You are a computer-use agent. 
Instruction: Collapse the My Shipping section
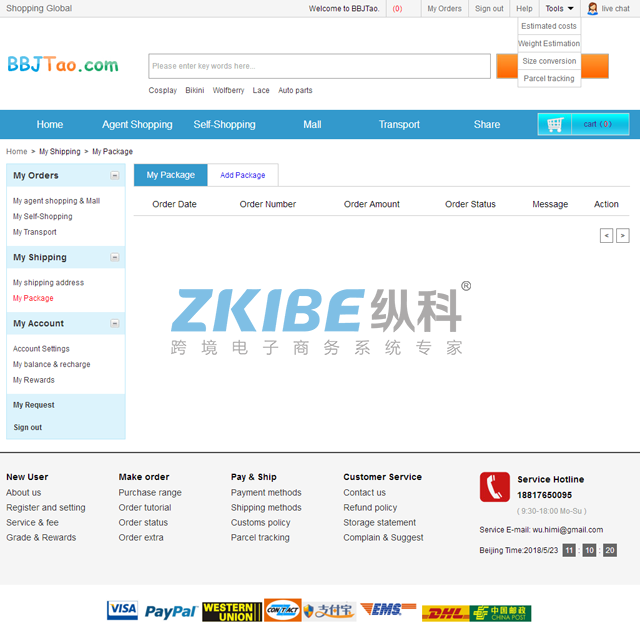115,257
